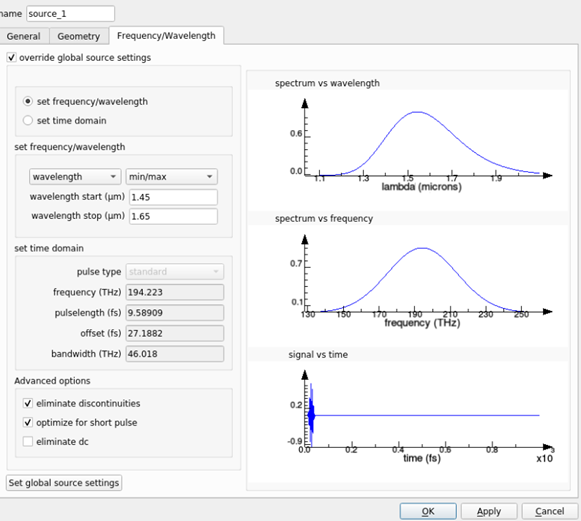Open the Geometry tab
The image size is (581, 521).
pyautogui.click(x=79, y=36)
